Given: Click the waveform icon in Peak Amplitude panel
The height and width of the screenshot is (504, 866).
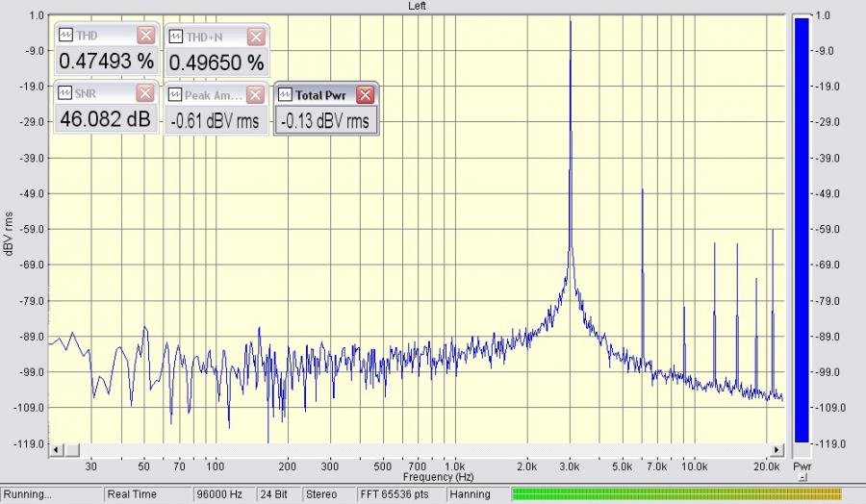Looking at the screenshot, I should point(174,95).
